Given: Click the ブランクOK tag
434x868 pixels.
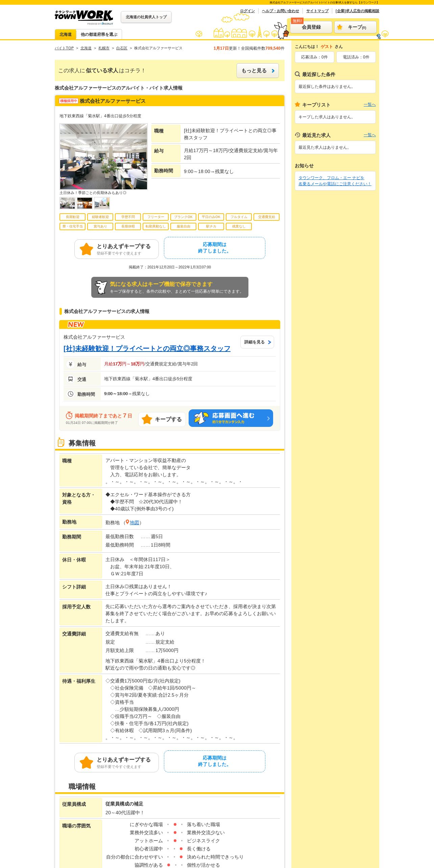Looking at the screenshot, I should pyautogui.click(x=183, y=217).
